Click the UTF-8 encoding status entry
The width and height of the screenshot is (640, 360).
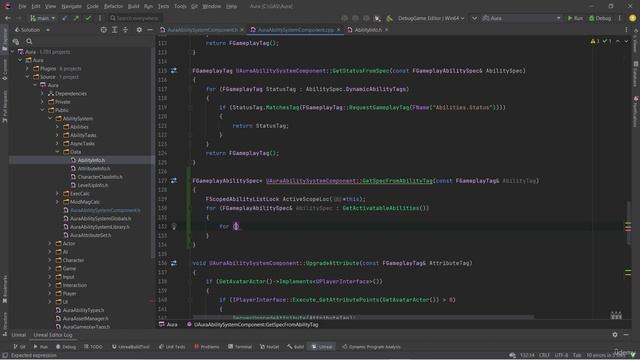pyautogui.click(x=561, y=356)
